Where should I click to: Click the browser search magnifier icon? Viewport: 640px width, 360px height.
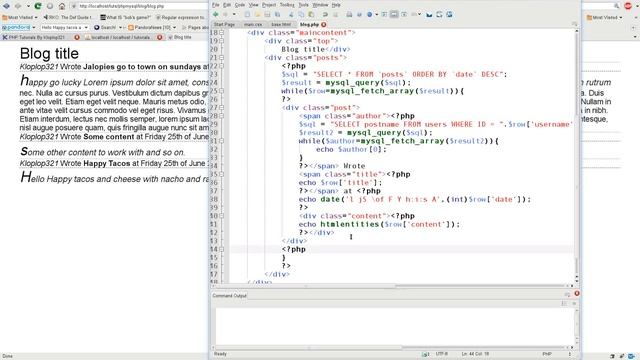616,6
